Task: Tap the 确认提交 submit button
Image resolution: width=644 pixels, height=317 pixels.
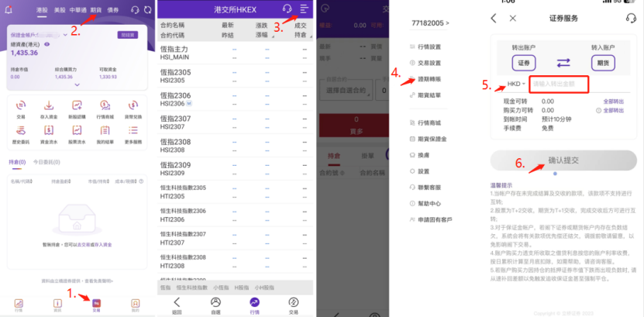Action: (563, 160)
